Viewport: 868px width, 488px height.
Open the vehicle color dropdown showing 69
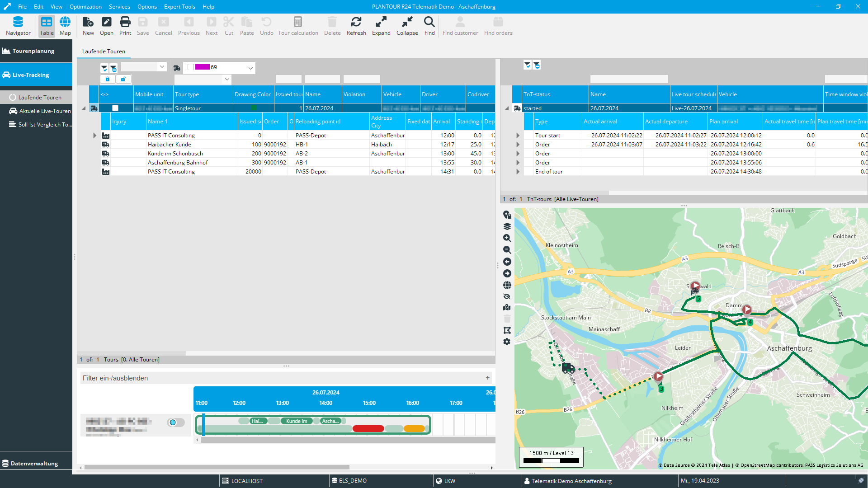click(250, 68)
